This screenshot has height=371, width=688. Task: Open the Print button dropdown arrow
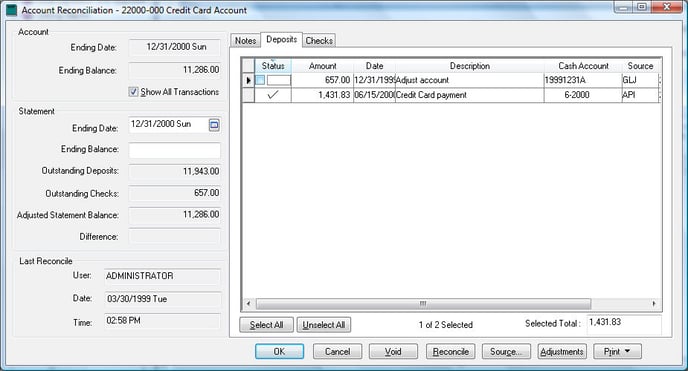click(627, 351)
